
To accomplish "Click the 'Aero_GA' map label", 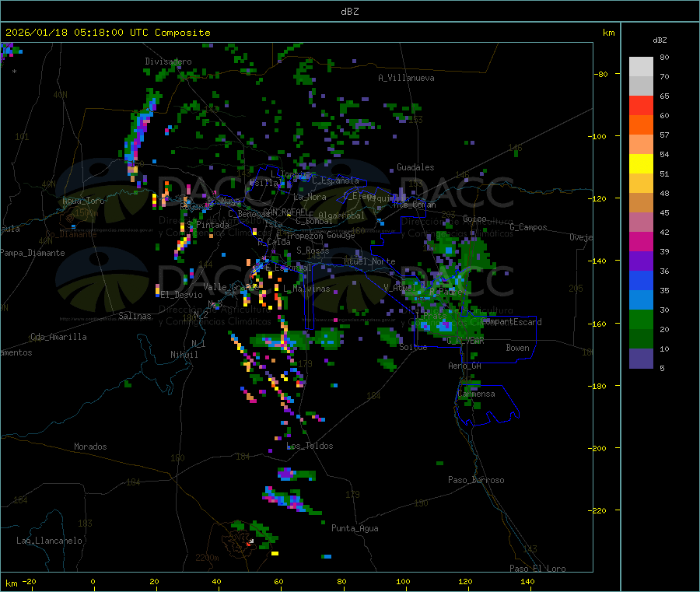I will (x=464, y=366).
